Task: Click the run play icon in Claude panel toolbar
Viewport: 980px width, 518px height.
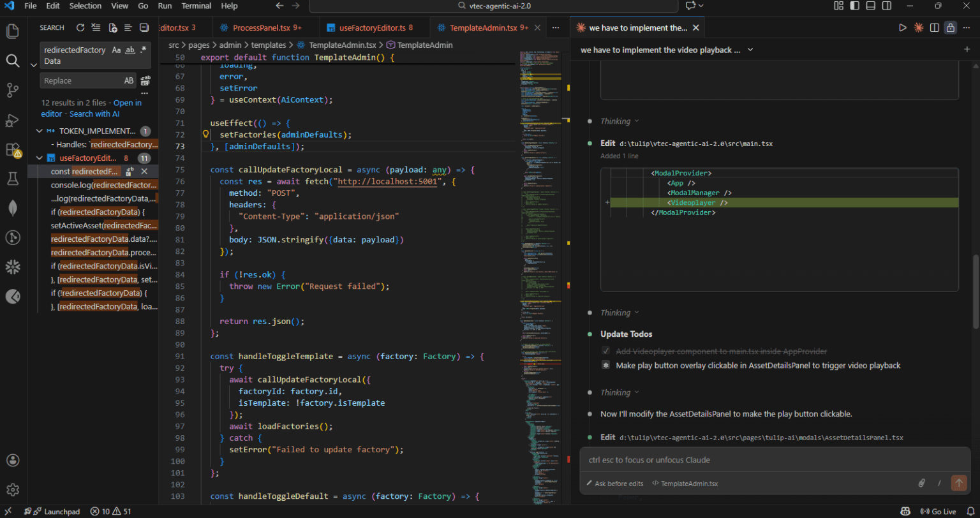Action: (x=902, y=27)
